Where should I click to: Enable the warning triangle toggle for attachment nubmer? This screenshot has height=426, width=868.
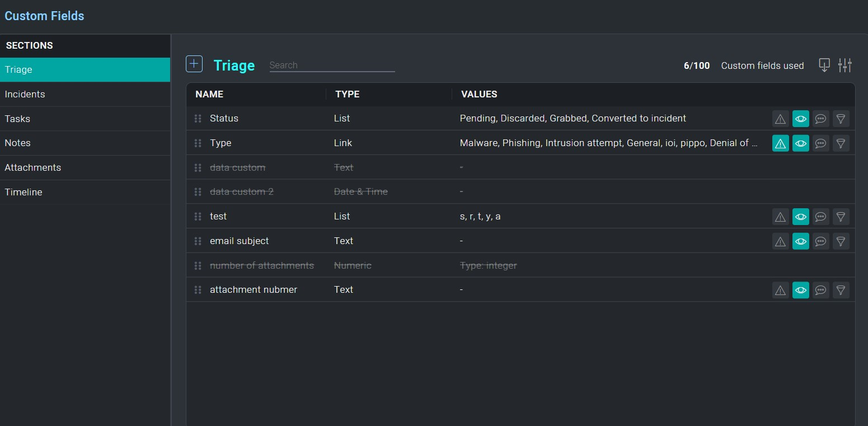(780, 290)
